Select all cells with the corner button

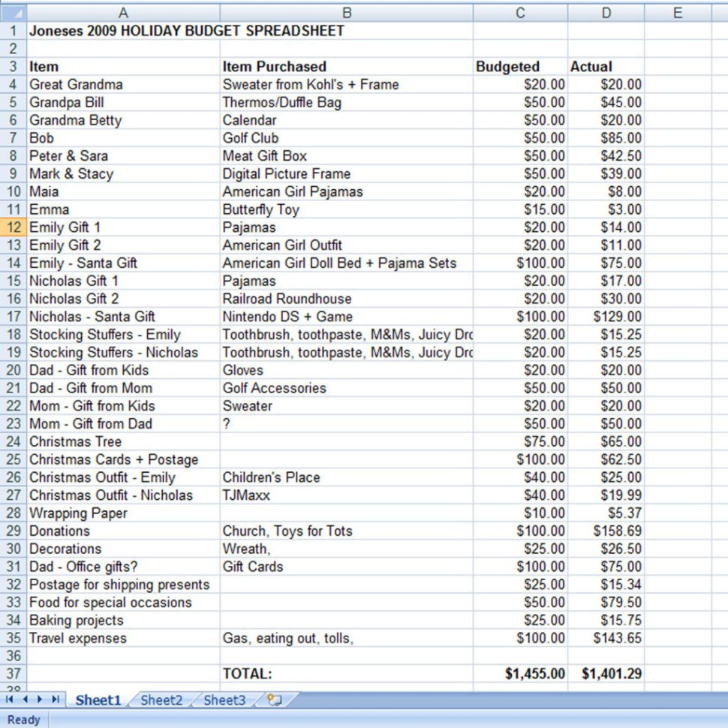[14, 13]
